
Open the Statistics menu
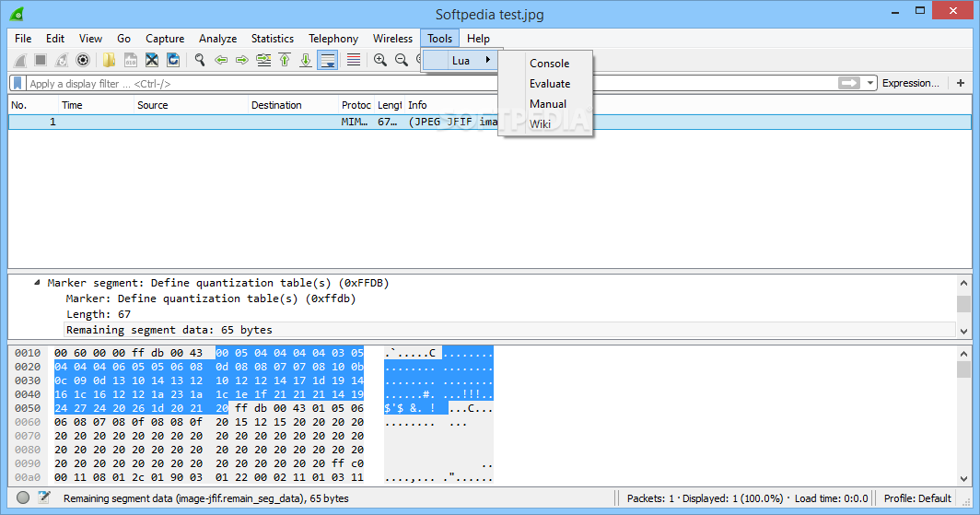(273, 39)
